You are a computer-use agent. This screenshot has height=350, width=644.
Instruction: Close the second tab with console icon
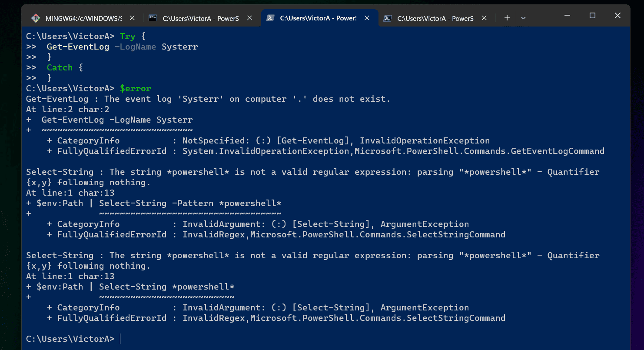[249, 18]
